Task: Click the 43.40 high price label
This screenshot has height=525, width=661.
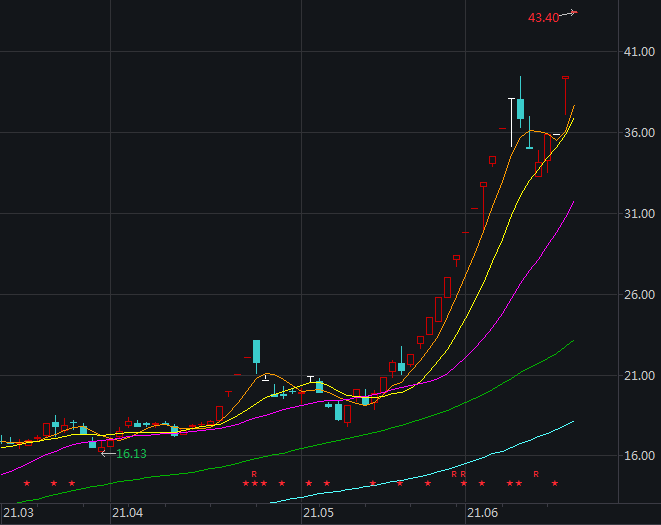Action: [543, 17]
